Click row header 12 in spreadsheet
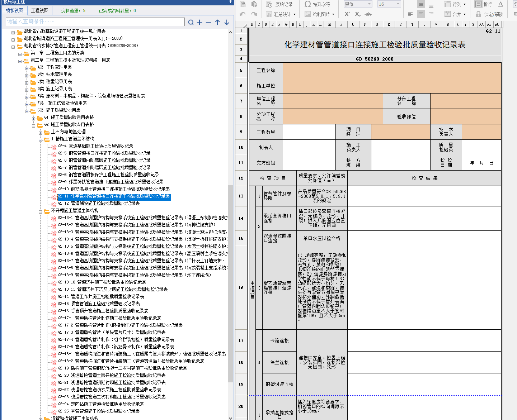This screenshot has width=517, height=420. [241, 178]
